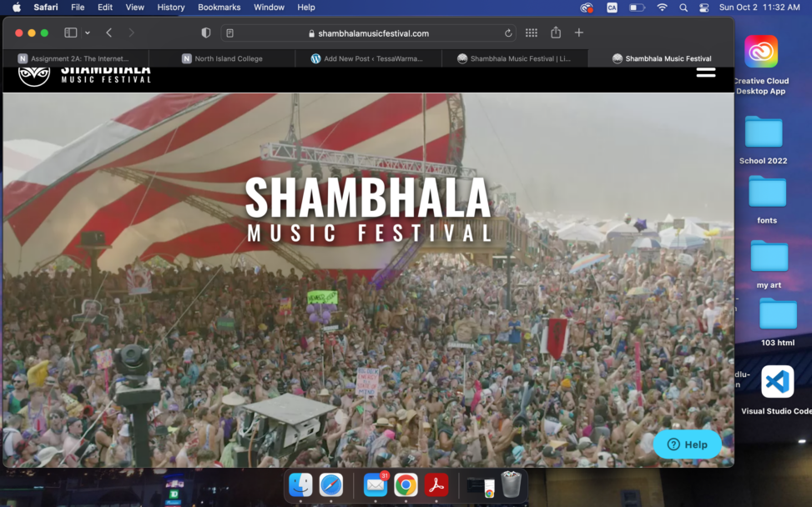Screen dimensions: 812x507
Task: Open Control Center icon
Action: 704,8
